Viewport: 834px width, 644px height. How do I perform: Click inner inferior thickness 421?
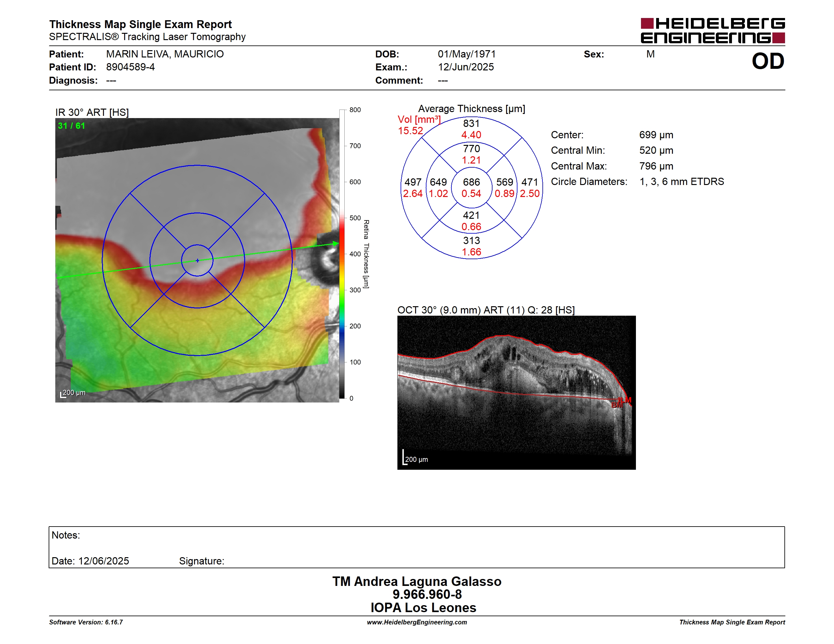pos(471,216)
